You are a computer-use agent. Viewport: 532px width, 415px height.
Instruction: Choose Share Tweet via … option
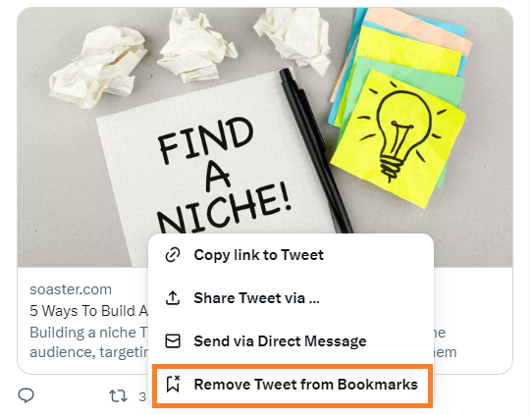click(x=292, y=298)
